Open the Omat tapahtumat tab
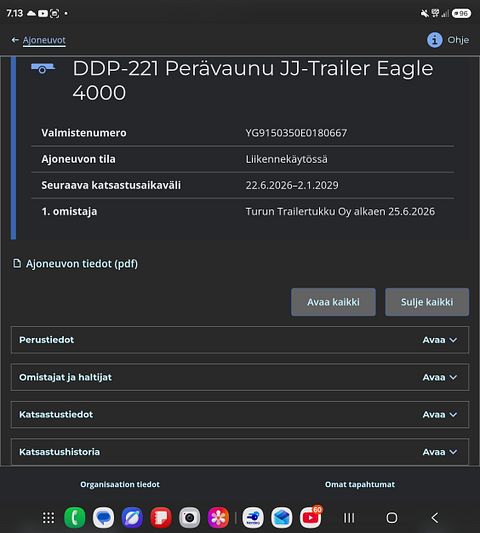Image resolution: width=480 pixels, height=533 pixels. (x=360, y=484)
